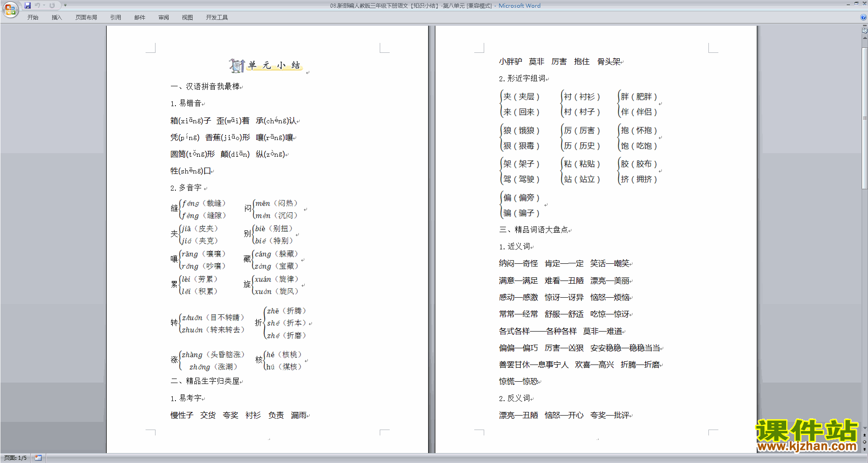Redo action in Quick Access Toolbar

52,5
